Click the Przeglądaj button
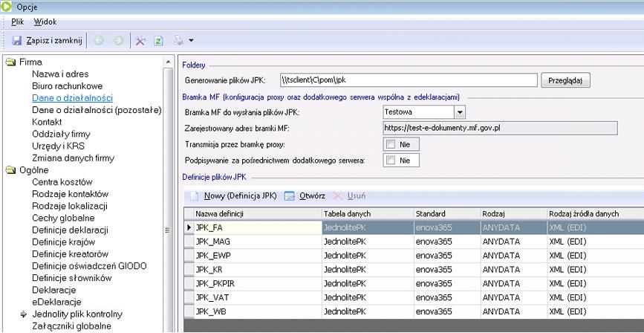 [x=565, y=80]
